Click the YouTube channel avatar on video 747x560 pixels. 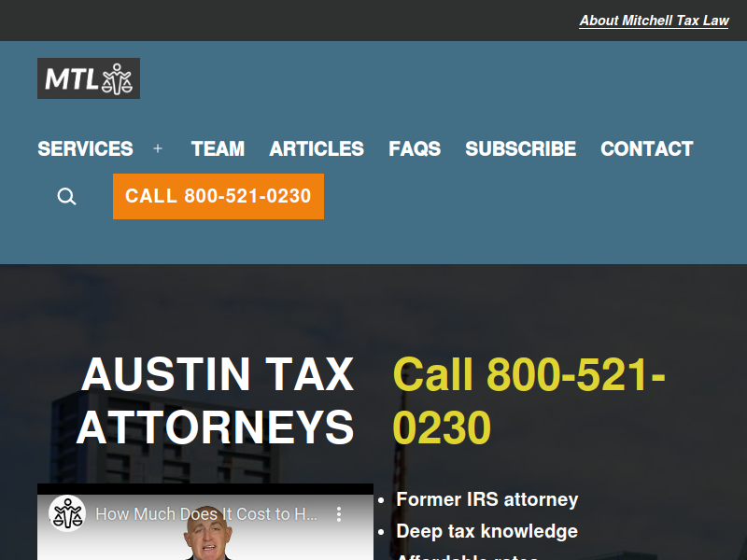tap(67, 514)
